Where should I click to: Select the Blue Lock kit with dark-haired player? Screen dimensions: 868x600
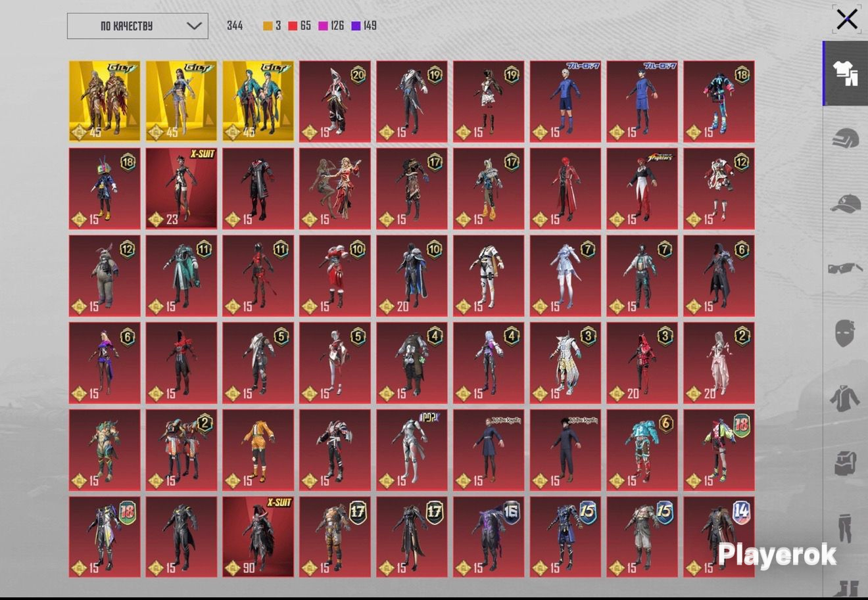pos(642,101)
